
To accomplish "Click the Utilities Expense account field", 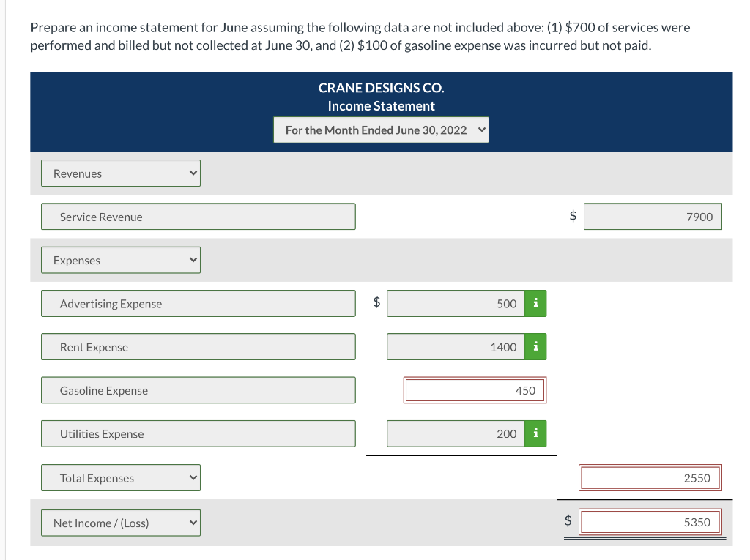I will (198, 434).
